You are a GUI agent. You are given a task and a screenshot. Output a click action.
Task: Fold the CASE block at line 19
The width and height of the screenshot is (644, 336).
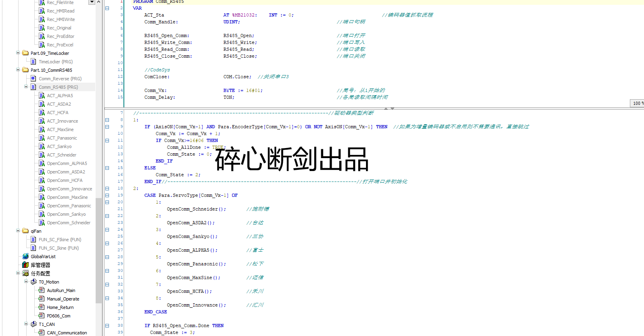(x=107, y=195)
